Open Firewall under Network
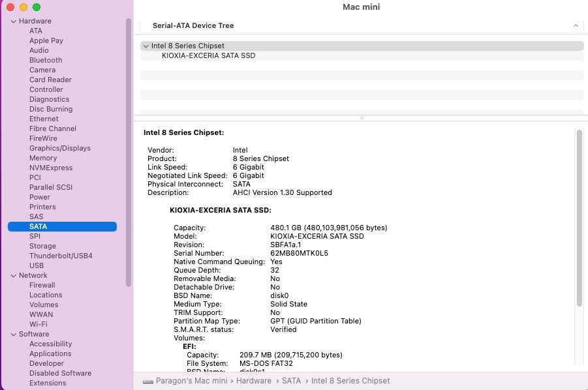 [42, 285]
